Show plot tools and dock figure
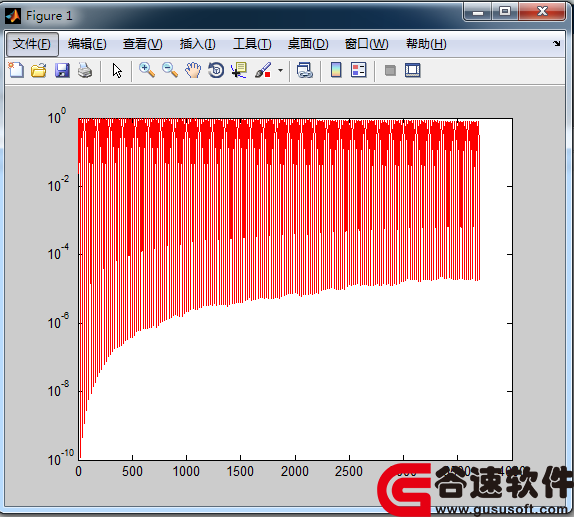 pyautogui.click(x=413, y=70)
